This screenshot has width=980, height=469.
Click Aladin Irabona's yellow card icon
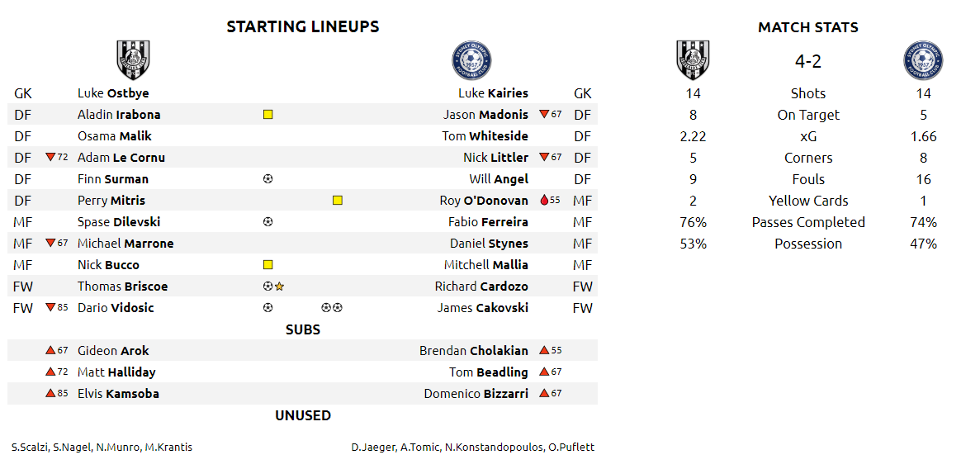(267, 115)
